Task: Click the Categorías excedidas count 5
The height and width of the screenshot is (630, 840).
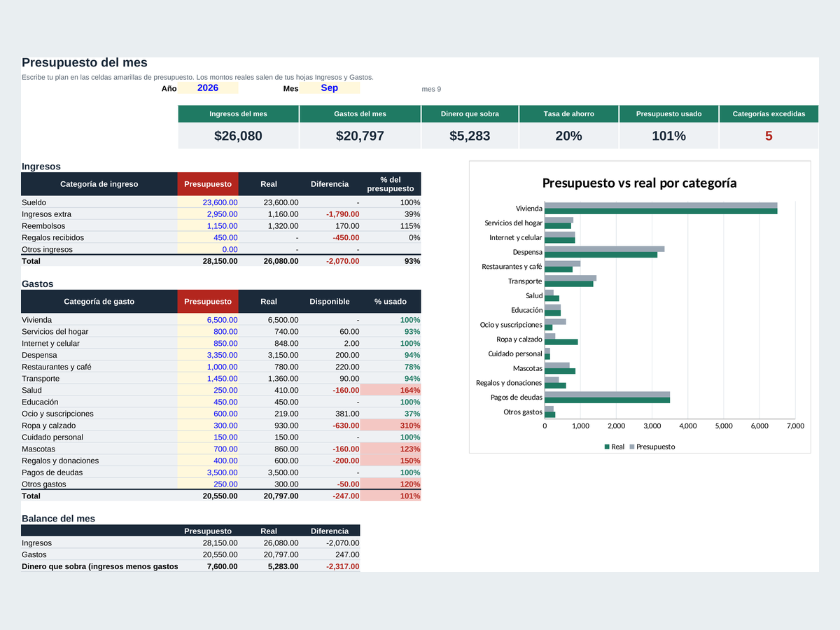Action: point(769,136)
